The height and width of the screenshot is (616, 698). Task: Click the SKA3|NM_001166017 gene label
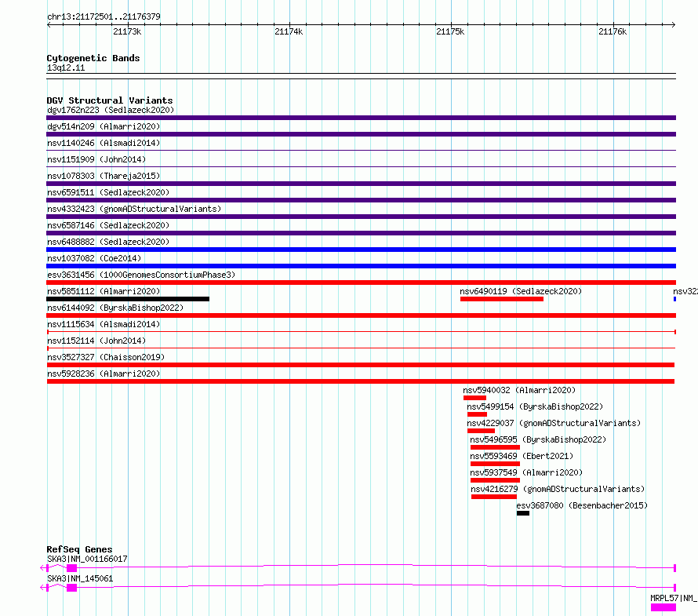(87, 559)
